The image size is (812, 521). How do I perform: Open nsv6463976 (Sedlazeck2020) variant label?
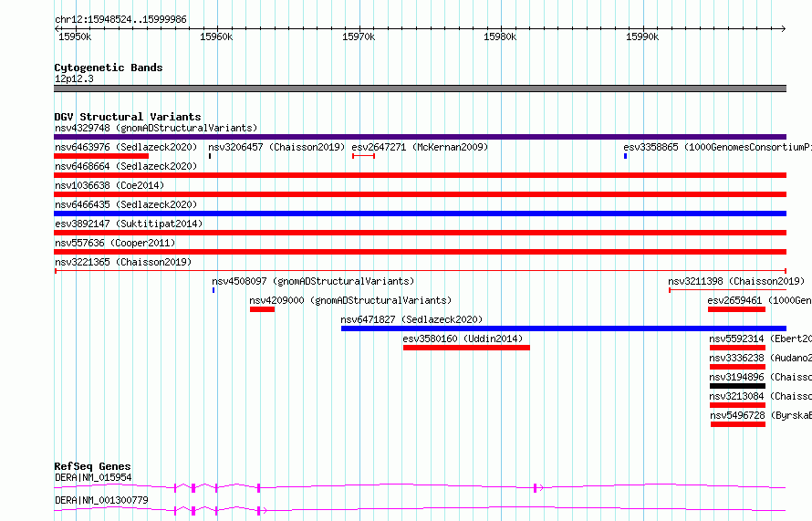coord(126,147)
